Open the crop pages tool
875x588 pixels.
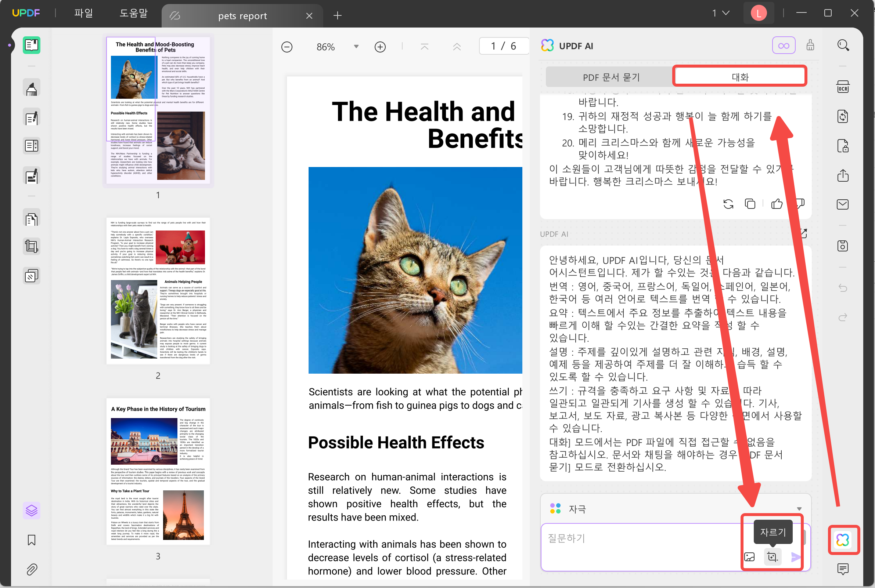click(31, 246)
